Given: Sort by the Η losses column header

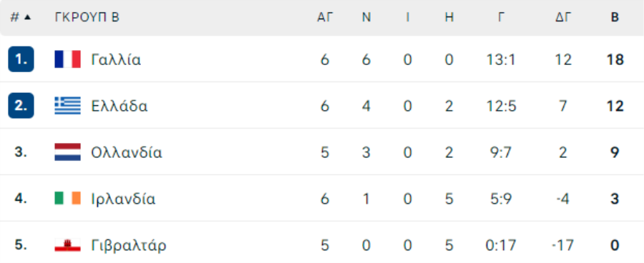Looking at the screenshot, I should (x=449, y=17).
